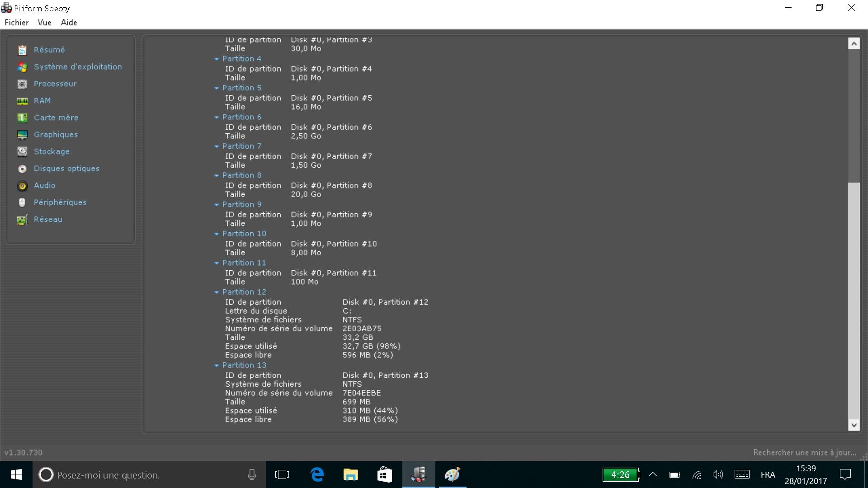868x488 pixels.
Task: Collapse the Partition 8 arrow
Action: click(217, 176)
